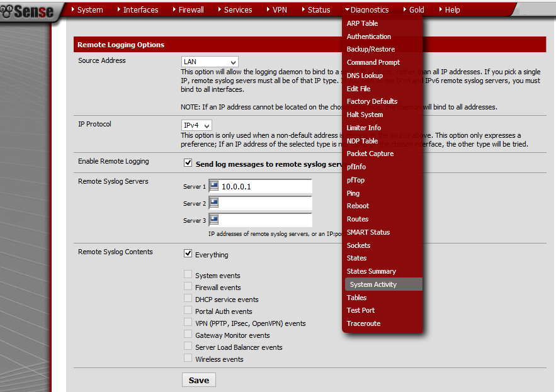Viewport: 556px width, 392px height.
Task: Collapse the Diagnostics menu
Action: coord(366,10)
